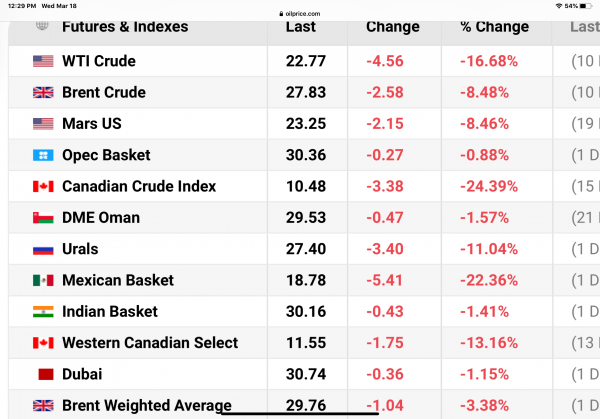The image size is (600, 419).
Task: Sort by the Change column header
Action: coord(393,27)
